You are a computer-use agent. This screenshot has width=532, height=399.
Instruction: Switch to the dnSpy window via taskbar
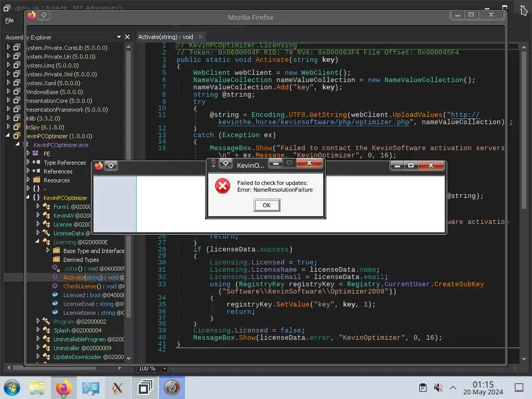tap(145, 388)
